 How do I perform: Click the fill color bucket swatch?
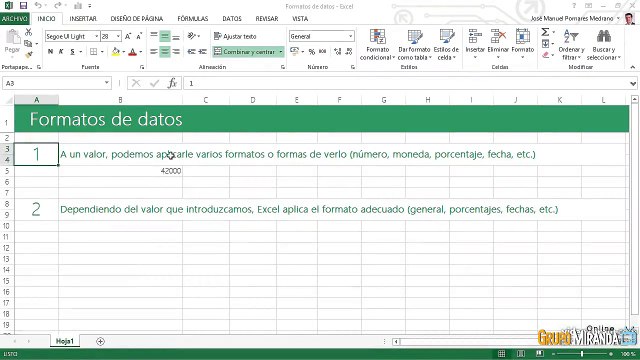[116, 52]
